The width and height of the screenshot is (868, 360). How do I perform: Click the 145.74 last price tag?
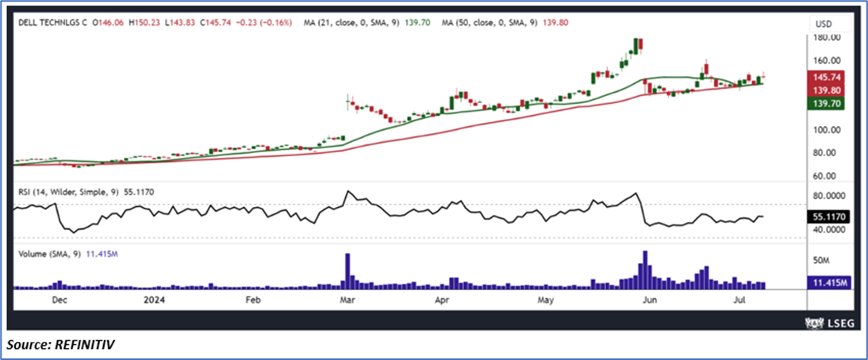pos(825,78)
